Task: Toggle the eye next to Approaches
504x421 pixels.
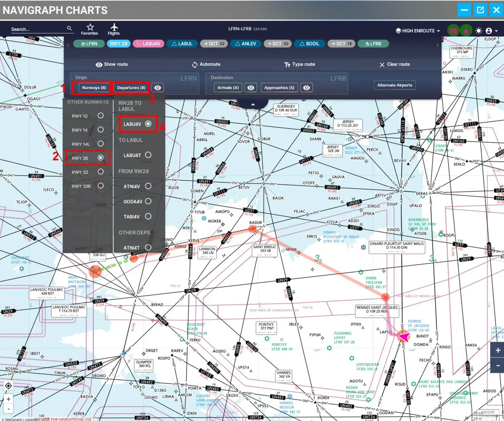Action: click(307, 88)
